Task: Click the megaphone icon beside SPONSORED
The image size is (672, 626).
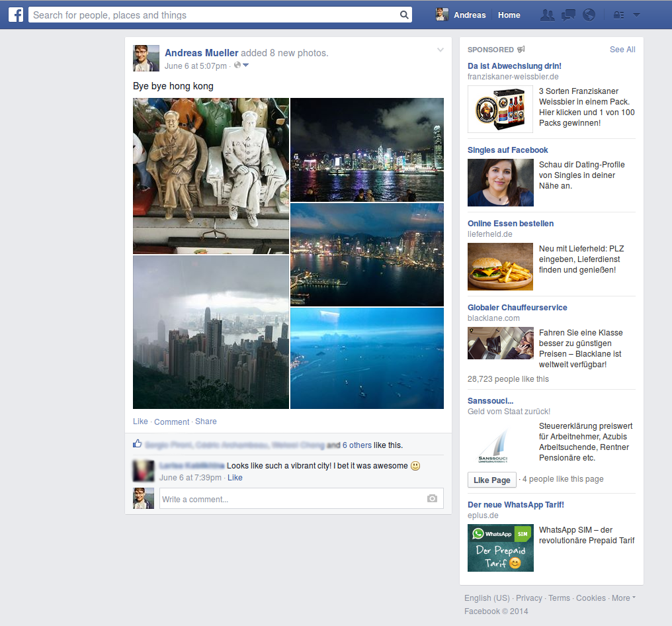Action: click(520, 49)
